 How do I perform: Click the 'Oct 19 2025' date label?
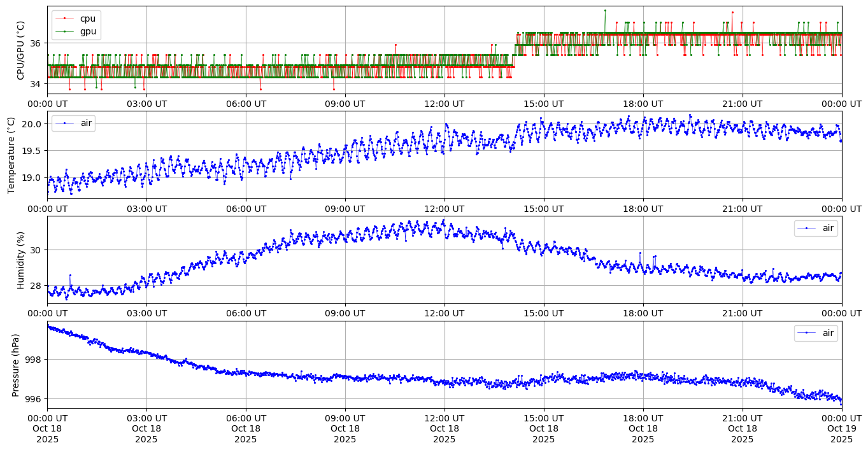(841, 433)
